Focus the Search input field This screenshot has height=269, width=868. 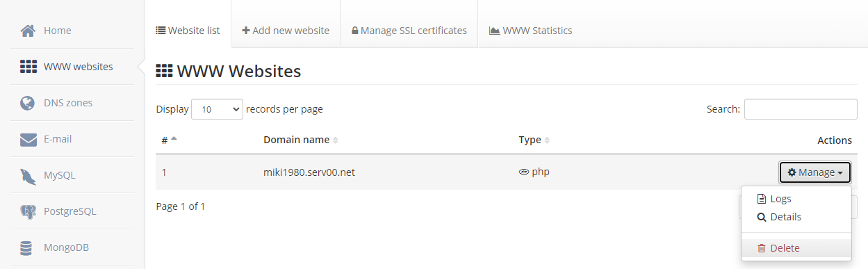coord(801,109)
